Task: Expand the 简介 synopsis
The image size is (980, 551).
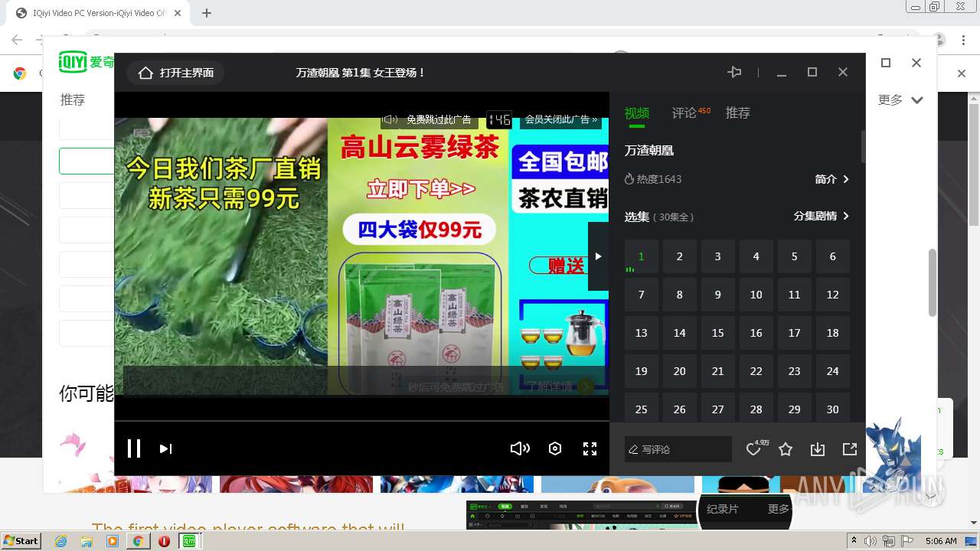Action: tap(832, 179)
